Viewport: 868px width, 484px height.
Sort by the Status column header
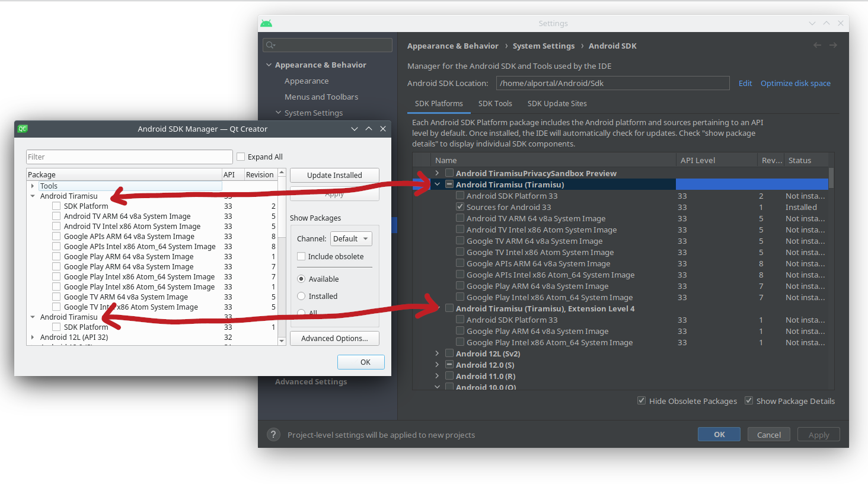pos(806,160)
